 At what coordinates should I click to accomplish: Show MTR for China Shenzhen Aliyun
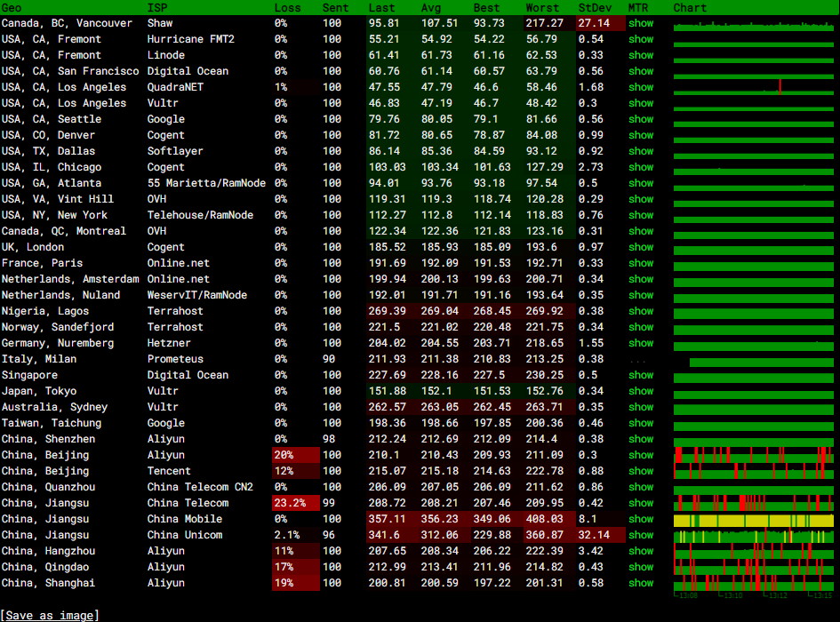click(x=641, y=439)
